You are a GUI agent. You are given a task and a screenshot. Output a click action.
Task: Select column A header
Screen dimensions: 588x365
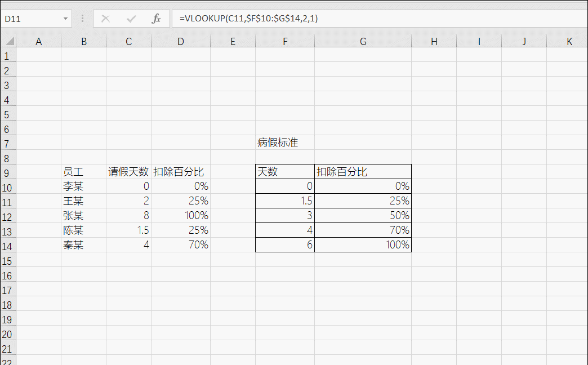click(39, 41)
